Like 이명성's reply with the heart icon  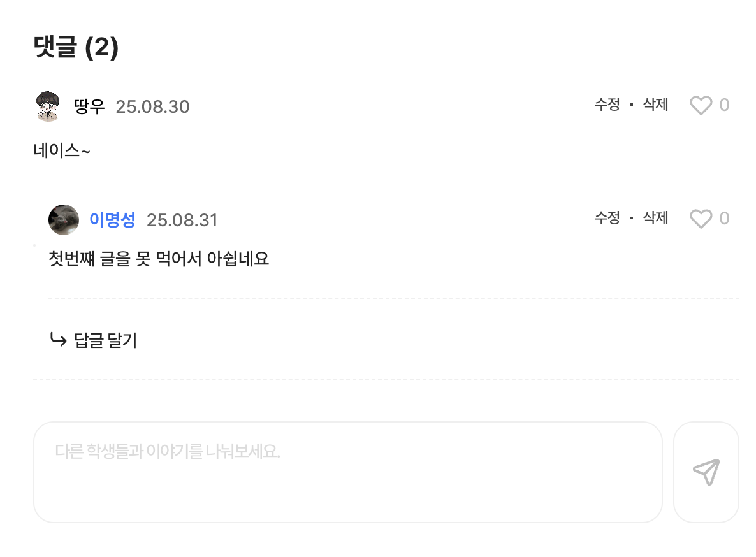tap(701, 219)
